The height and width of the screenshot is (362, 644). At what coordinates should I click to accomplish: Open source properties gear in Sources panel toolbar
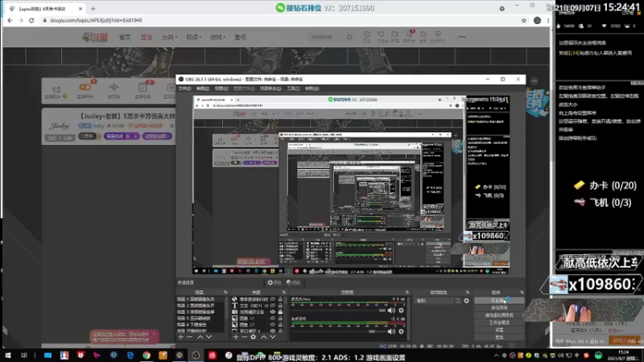[253, 336]
